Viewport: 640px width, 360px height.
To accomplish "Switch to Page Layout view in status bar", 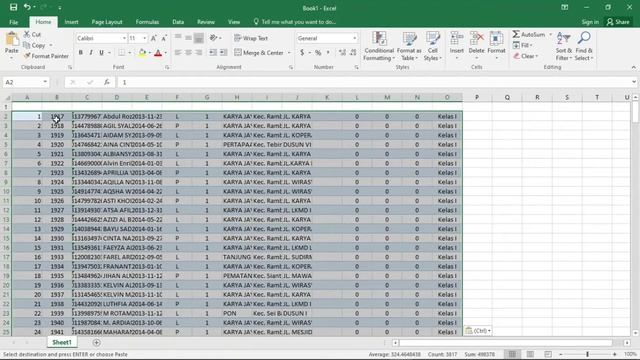I will (530, 354).
